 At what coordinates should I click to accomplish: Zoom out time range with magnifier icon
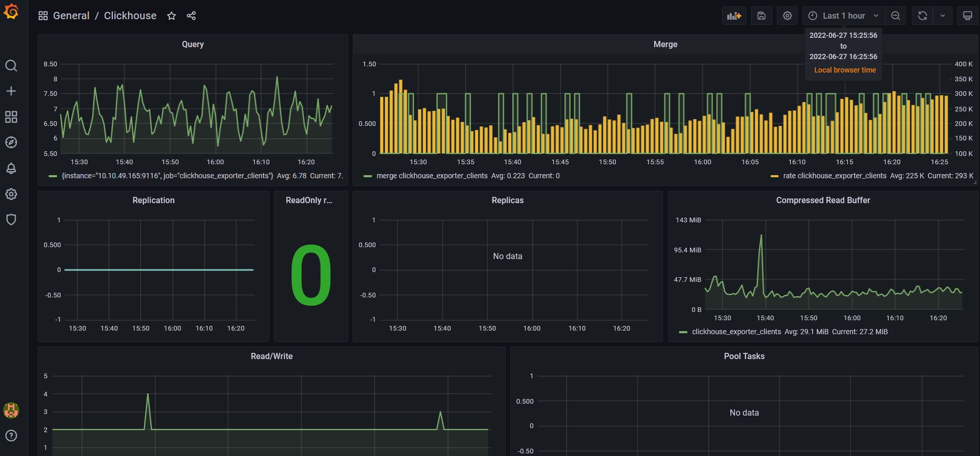(896, 16)
